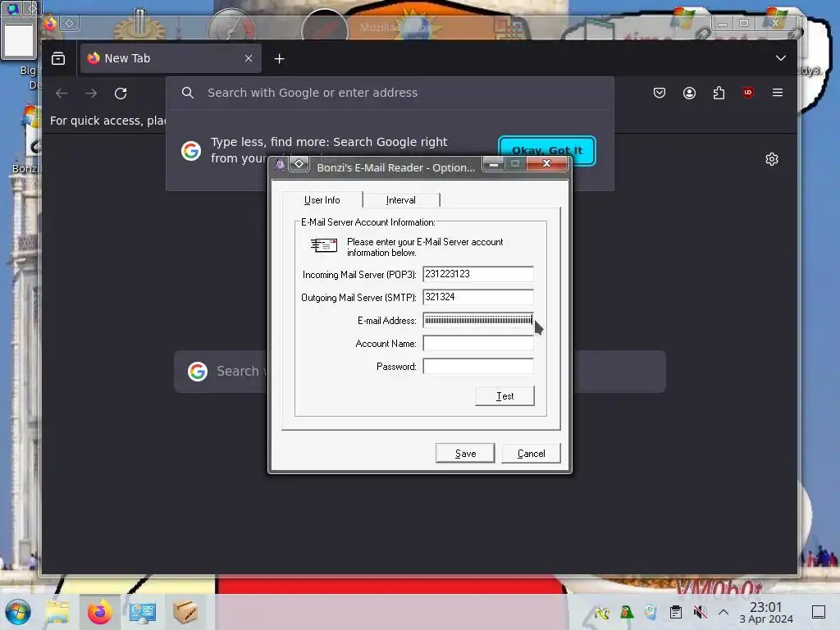Image resolution: width=840 pixels, height=630 pixels.
Task: Switch to the Interval tab
Action: 400,200
